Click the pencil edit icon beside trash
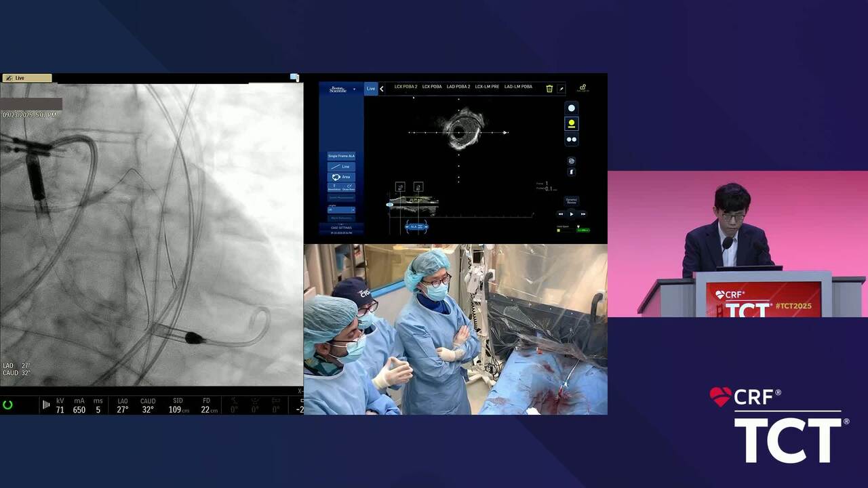 point(561,89)
